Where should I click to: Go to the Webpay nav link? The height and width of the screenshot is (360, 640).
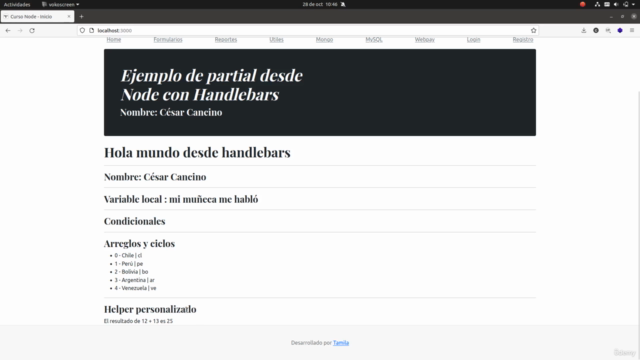click(x=424, y=40)
